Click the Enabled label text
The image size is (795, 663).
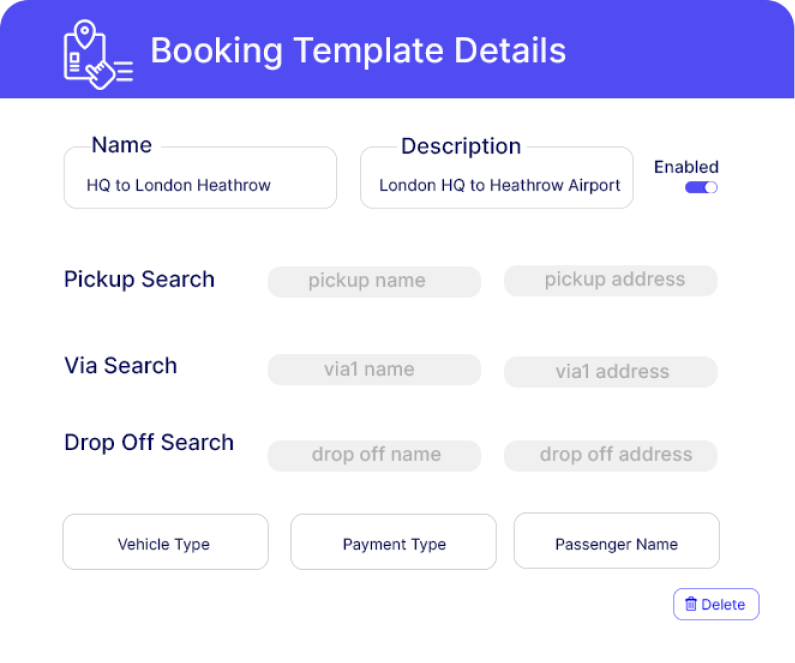[686, 167]
